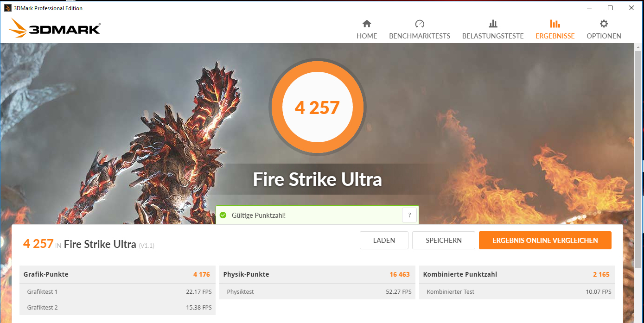Click the circular 4 257 score gauge
The width and height of the screenshot is (644, 323).
pos(317,108)
